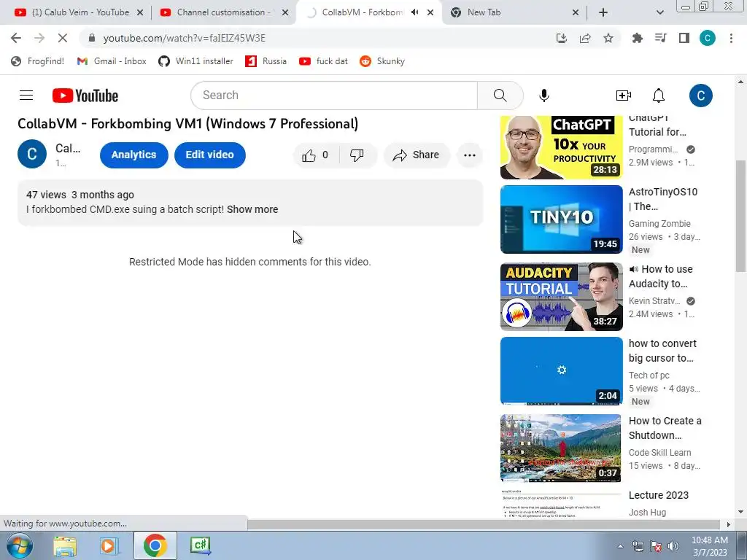Screen dimensions: 747x560
Task: Open the Chrome extensions puzzle icon
Action: click(x=638, y=38)
